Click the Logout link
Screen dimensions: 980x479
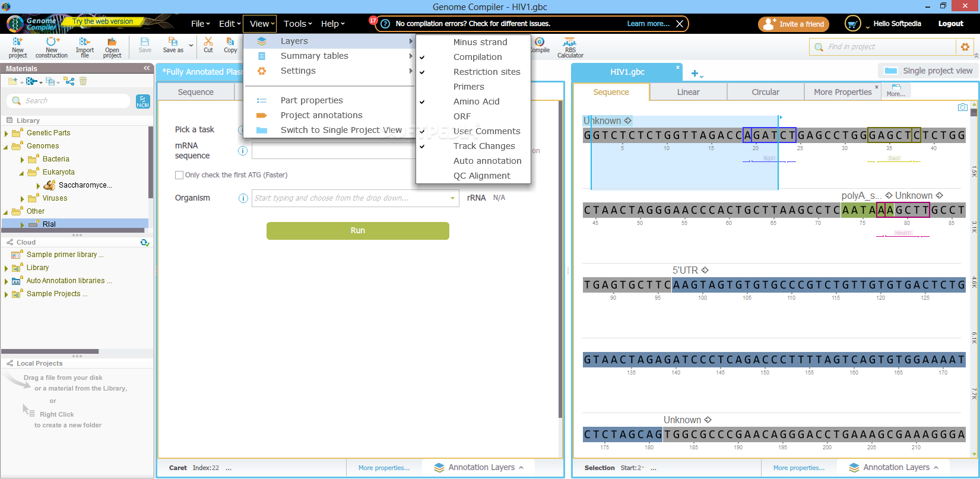pos(951,24)
